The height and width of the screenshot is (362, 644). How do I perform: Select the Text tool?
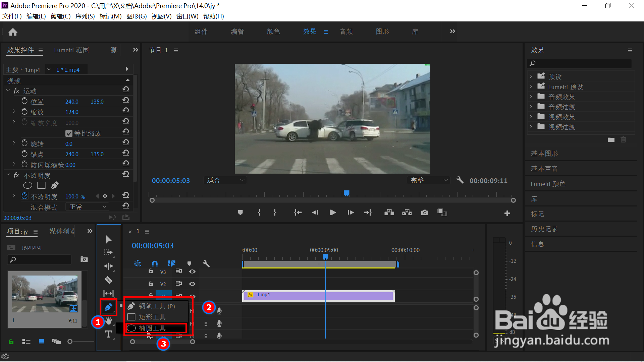[108, 334]
